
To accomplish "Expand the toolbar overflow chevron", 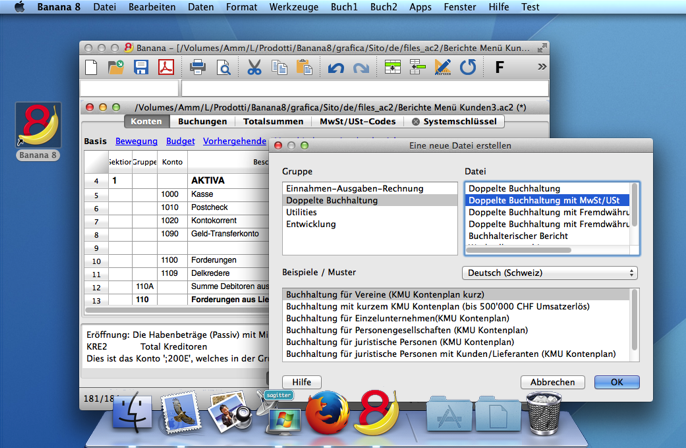I will click(542, 66).
